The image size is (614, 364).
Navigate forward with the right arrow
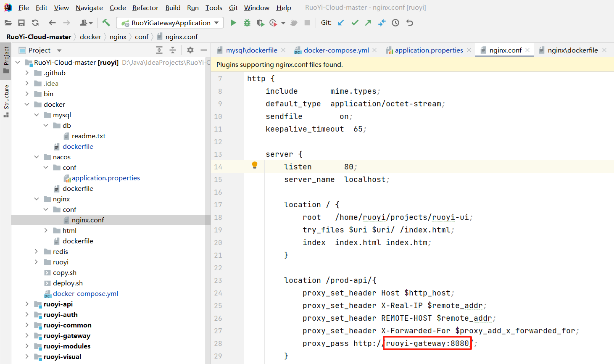[x=66, y=23]
